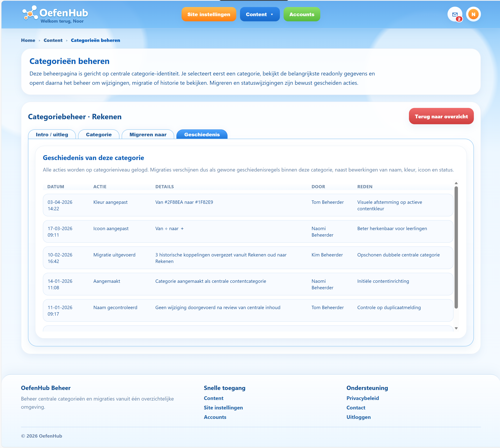Click Categorieën beheren breadcrumb
Image resolution: width=500 pixels, height=448 pixels.
[x=96, y=40]
